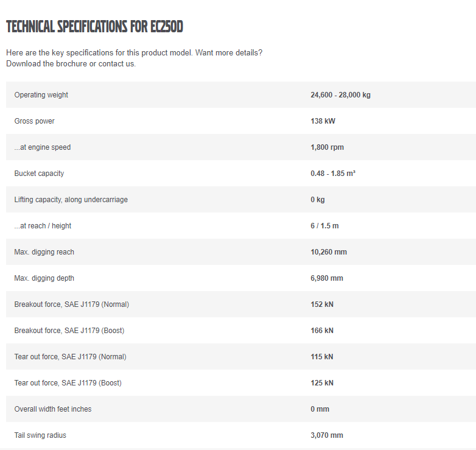Click the 0.48 - 1.85 m³ value
The height and width of the screenshot is (450, 476).
(x=332, y=174)
